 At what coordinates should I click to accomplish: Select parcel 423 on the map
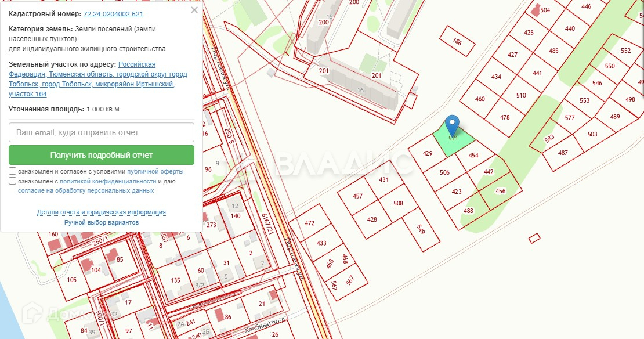click(x=457, y=192)
